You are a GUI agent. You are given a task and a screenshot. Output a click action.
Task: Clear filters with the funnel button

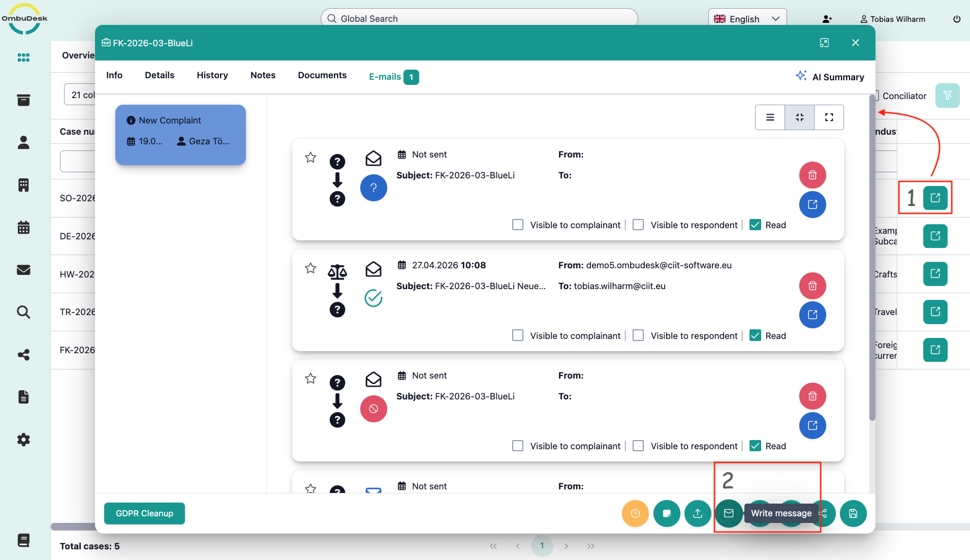coord(947,96)
